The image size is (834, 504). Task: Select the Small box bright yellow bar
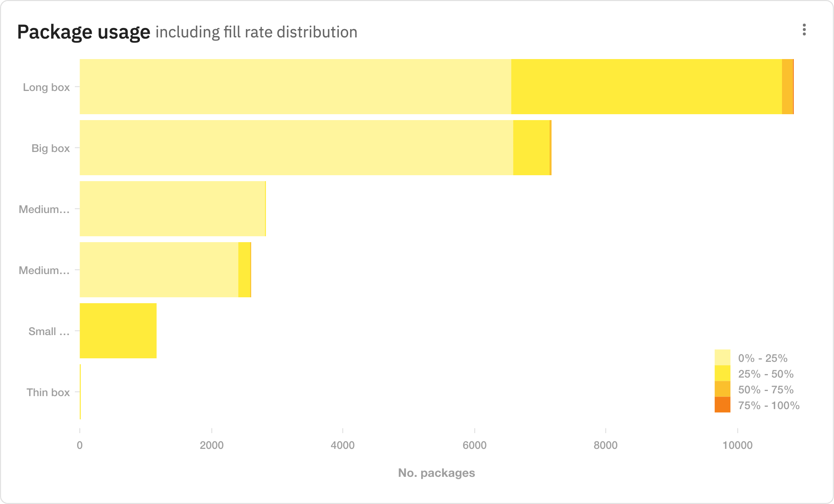(x=118, y=331)
